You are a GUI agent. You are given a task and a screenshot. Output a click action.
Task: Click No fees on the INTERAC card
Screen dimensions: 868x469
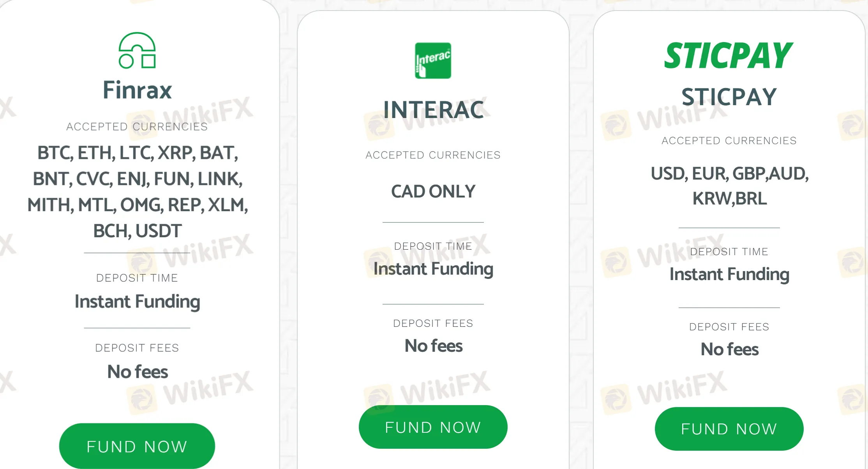point(434,346)
